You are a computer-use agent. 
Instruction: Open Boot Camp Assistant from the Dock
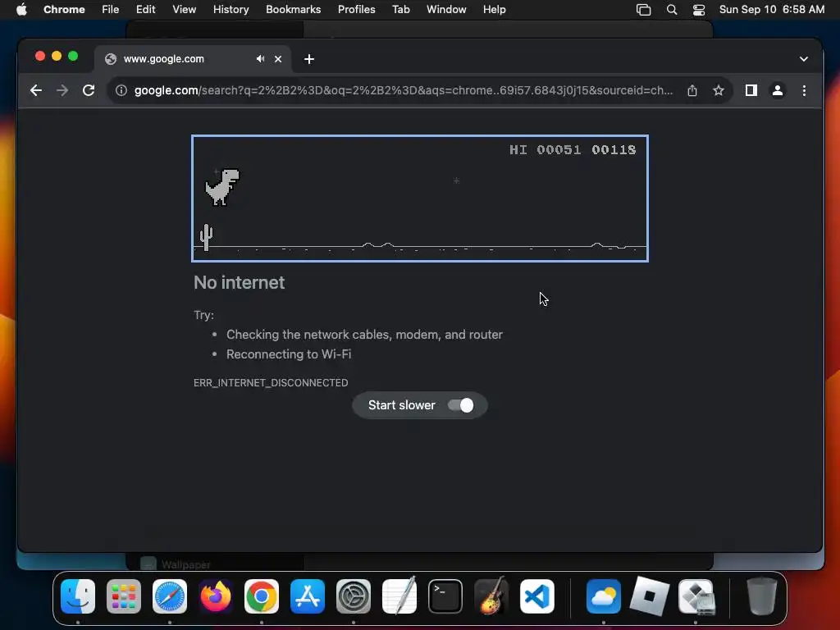click(x=696, y=596)
